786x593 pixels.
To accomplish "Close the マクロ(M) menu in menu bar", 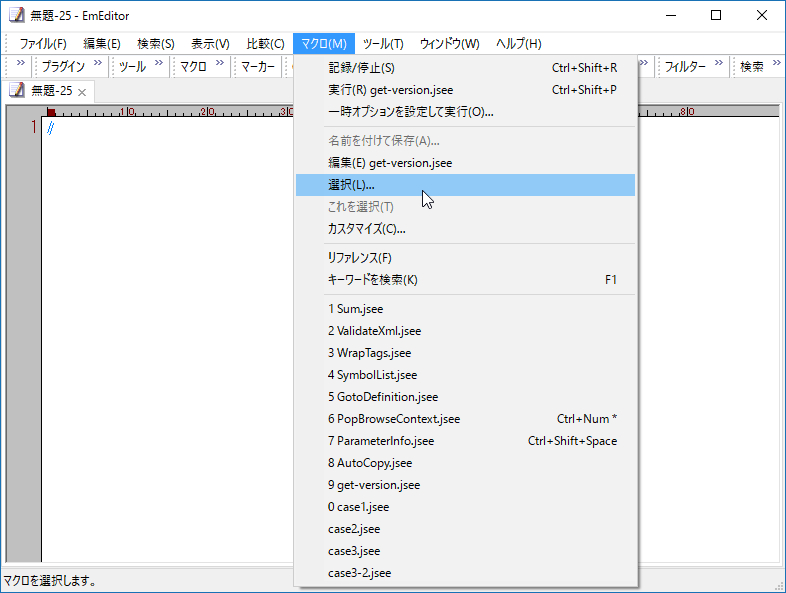I will pyautogui.click(x=324, y=44).
